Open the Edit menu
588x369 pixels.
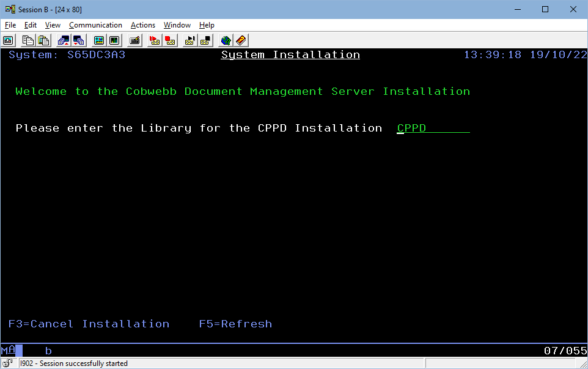(31, 25)
